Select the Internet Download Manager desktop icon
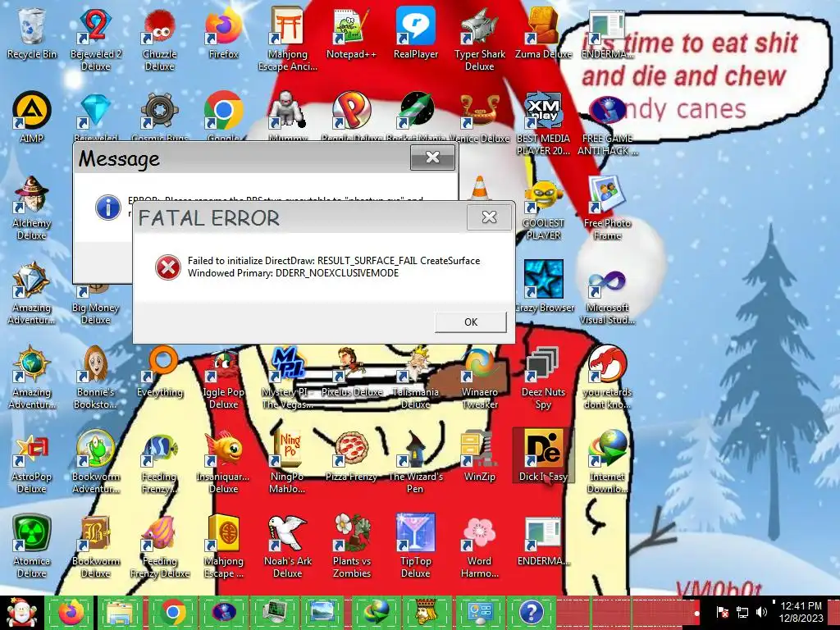This screenshot has width=840, height=630. click(x=607, y=462)
